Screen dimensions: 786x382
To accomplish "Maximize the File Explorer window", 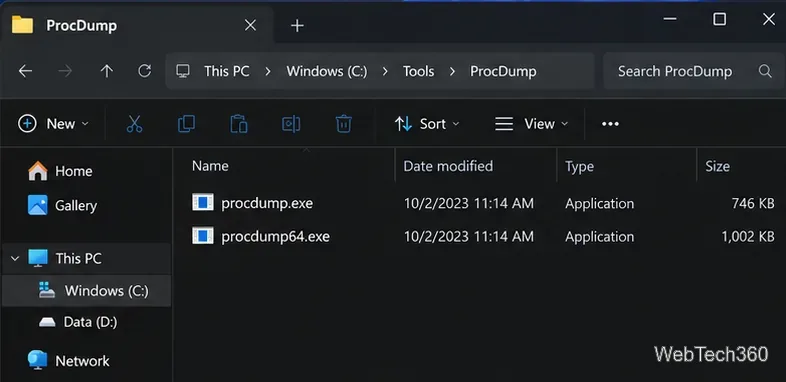I will point(719,19).
